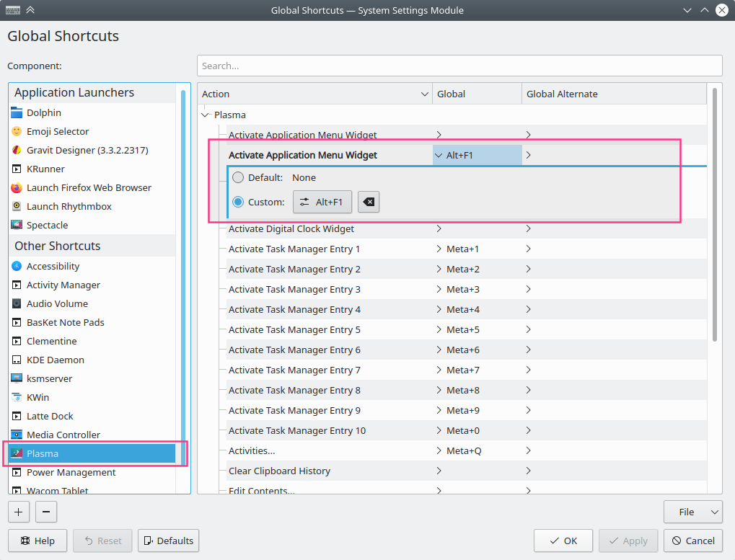Open Emoji Selector shortcuts via its icon
Viewport: 735px width, 560px height.
[18, 131]
